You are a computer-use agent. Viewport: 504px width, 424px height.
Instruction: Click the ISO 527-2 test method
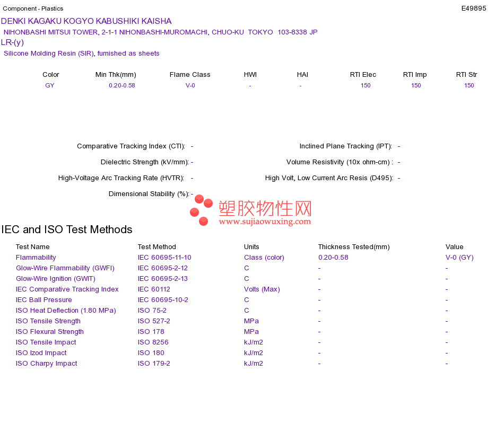pos(154,321)
